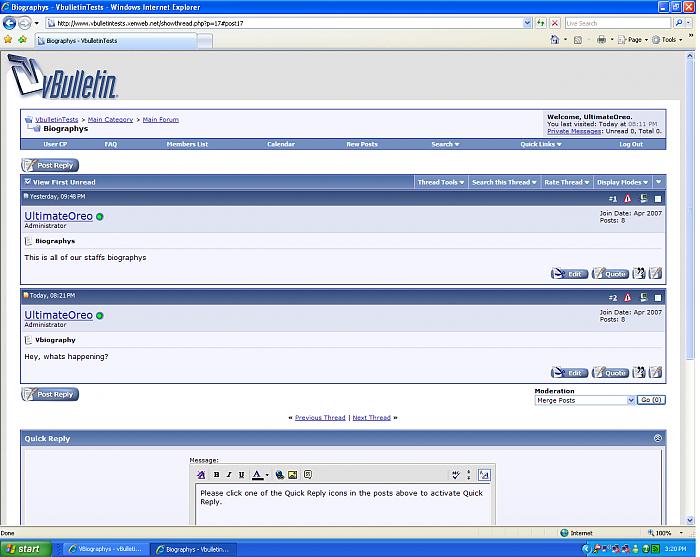Click the Remove Text Formatting icon
The image size is (700, 557).
pyautogui.click(x=201, y=475)
